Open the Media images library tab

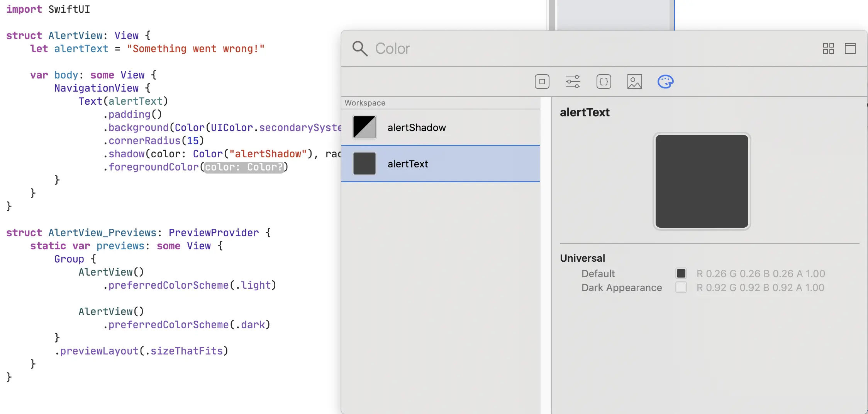click(x=634, y=82)
